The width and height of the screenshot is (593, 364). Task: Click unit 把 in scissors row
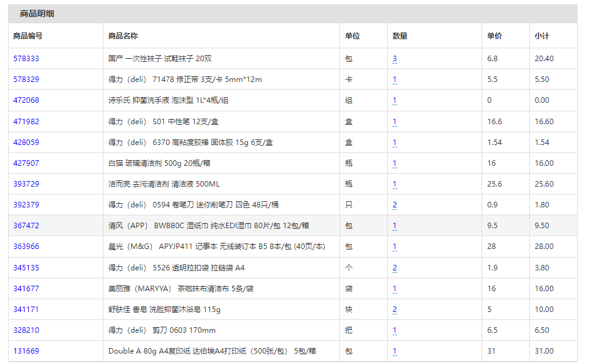349,330
